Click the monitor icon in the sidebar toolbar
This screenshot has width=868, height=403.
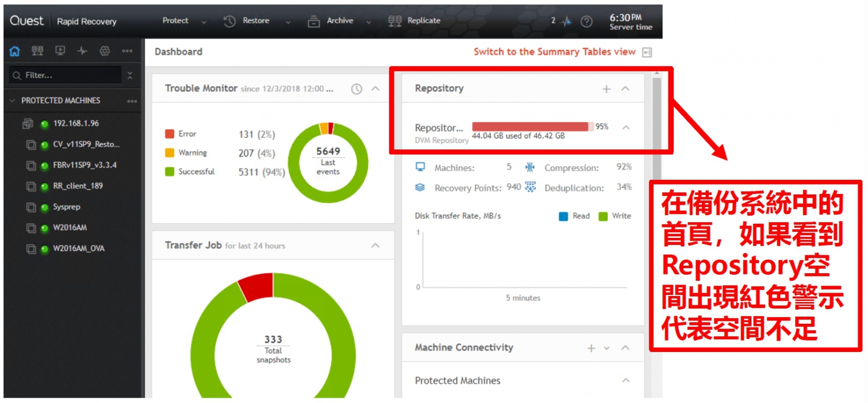click(x=60, y=51)
